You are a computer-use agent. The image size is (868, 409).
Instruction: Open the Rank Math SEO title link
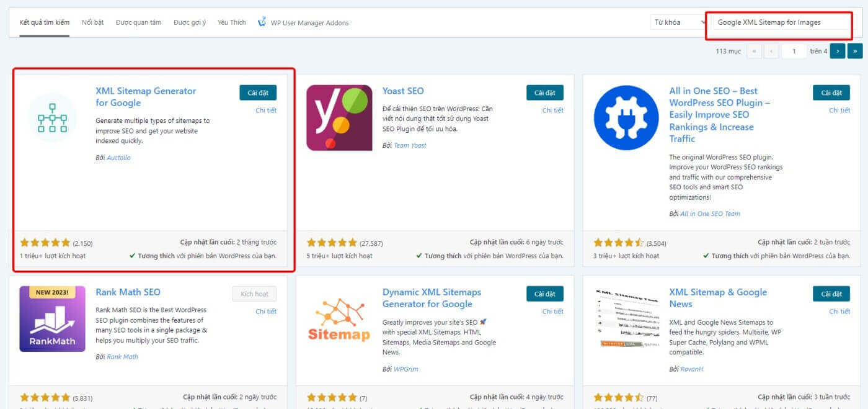128,292
